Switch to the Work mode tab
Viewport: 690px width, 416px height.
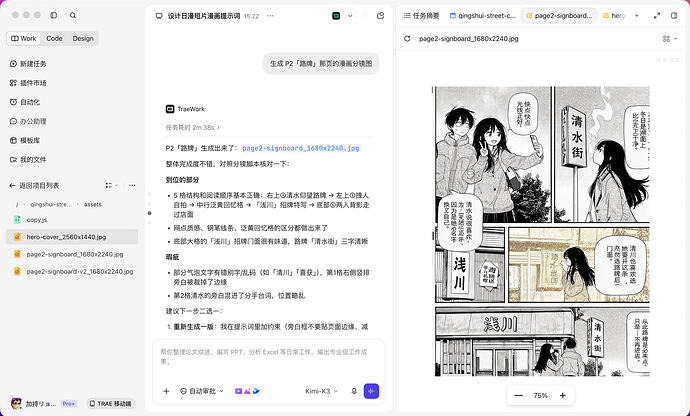24,38
